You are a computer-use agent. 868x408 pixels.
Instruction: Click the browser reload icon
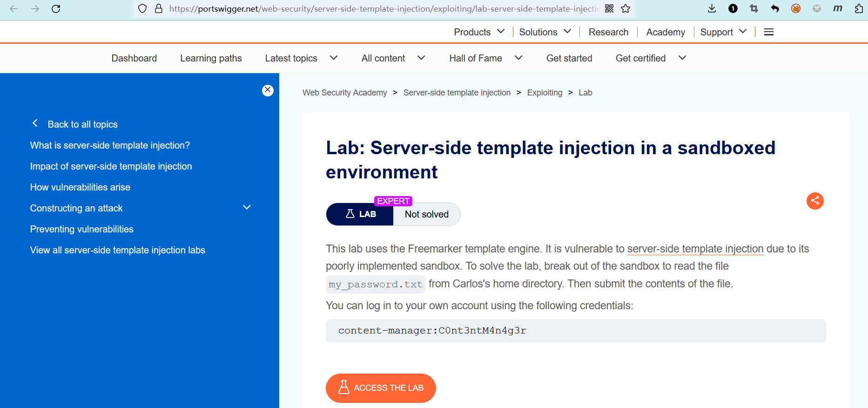click(56, 9)
